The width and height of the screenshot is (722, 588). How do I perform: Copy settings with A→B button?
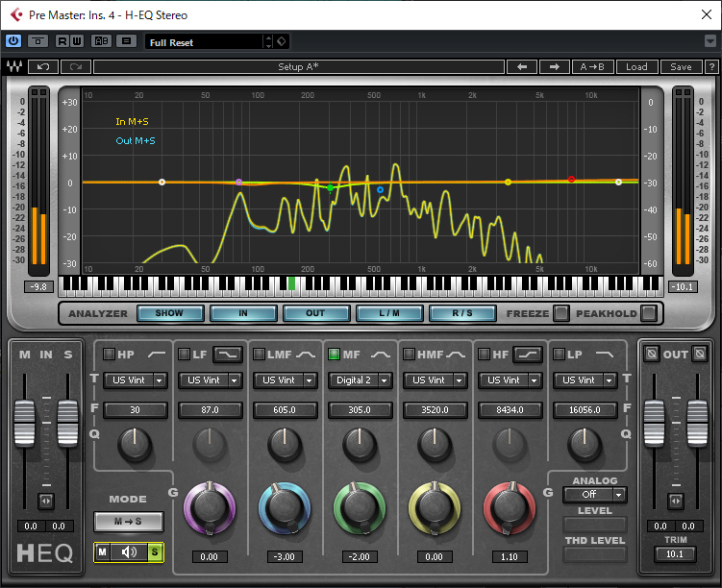coord(592,67)
